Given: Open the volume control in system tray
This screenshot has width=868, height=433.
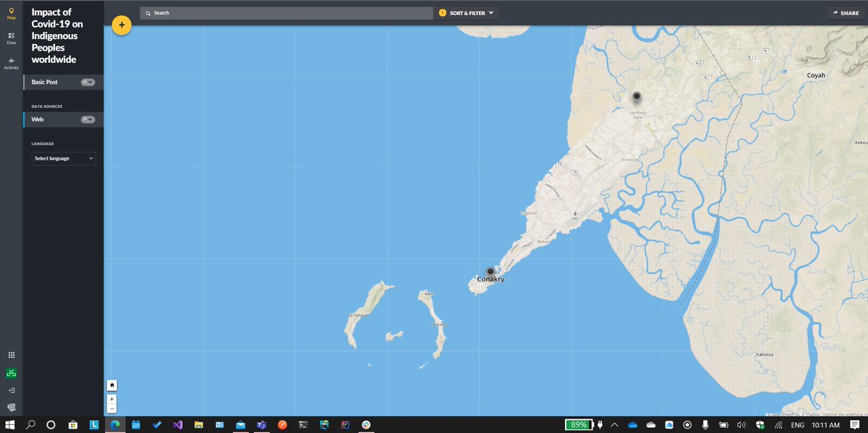Looking at the screenshot, I should 741,425.
